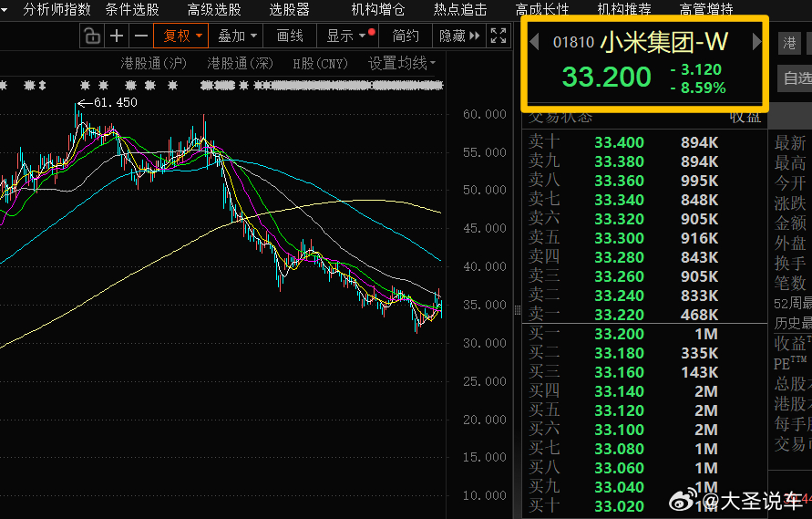This screenshot has height=519, width=812.
Task: Click the 30.000 price axis label
Action: point(485,343)
